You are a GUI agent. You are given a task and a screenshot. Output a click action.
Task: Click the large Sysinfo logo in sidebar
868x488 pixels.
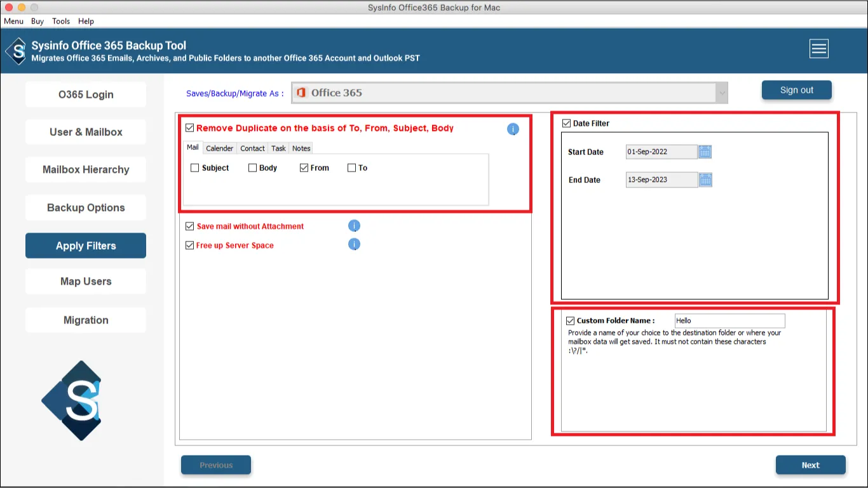72,400
